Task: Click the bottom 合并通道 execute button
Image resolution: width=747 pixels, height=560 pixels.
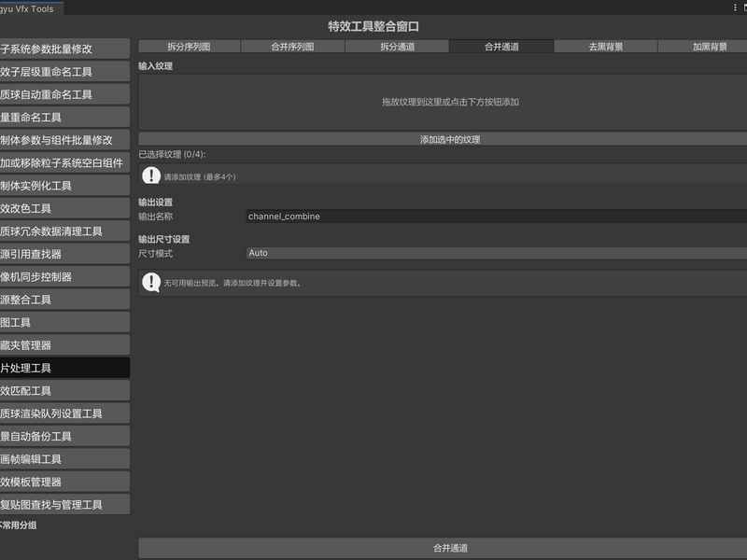Action: tap(443, 548)
